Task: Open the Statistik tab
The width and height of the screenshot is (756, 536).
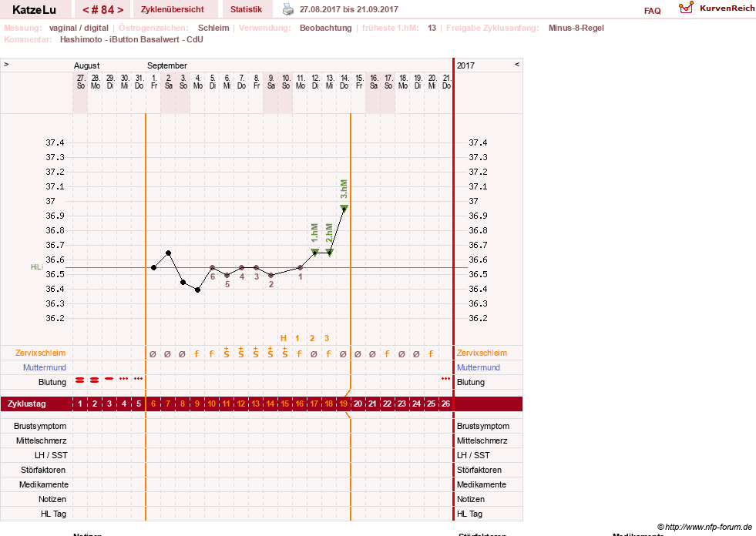Action: [x=246, y=9]
